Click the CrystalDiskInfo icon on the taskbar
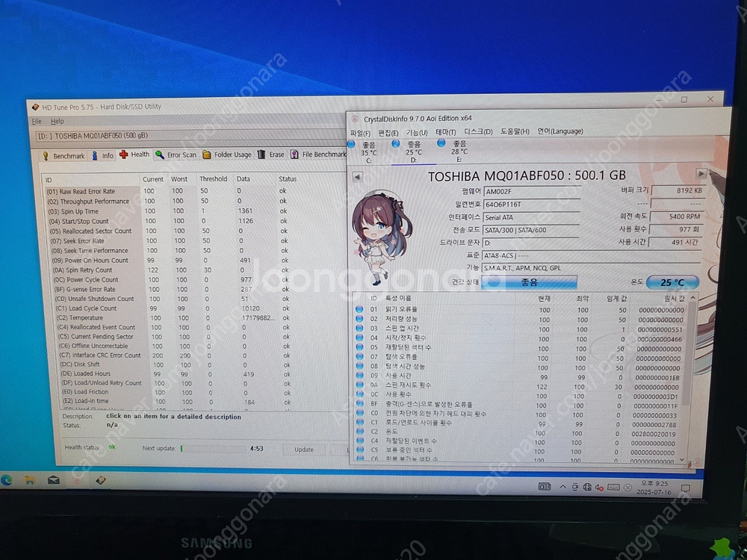747x560 pixels. coord(77,480)
